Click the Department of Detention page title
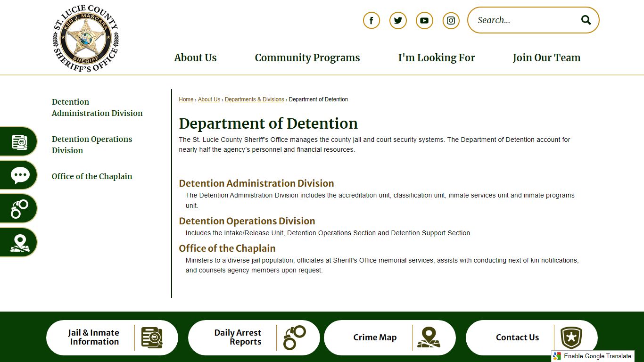The image size is (644, 362). click(x=268, y=123)
